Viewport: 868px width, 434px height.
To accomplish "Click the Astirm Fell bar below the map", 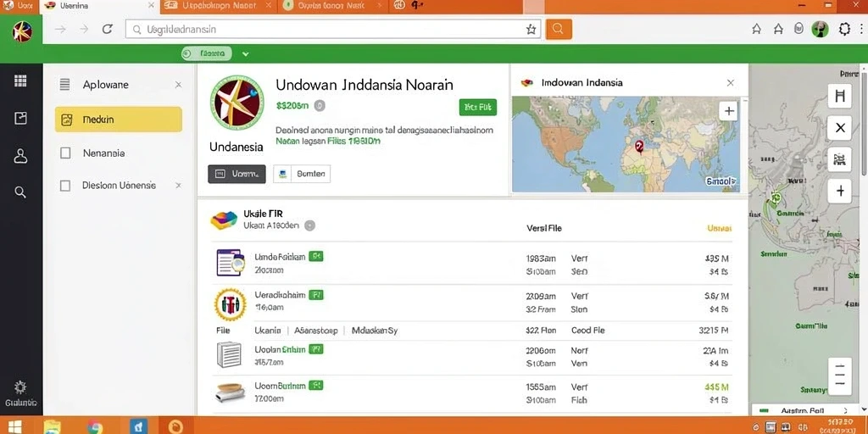I will tap(805, 410).
